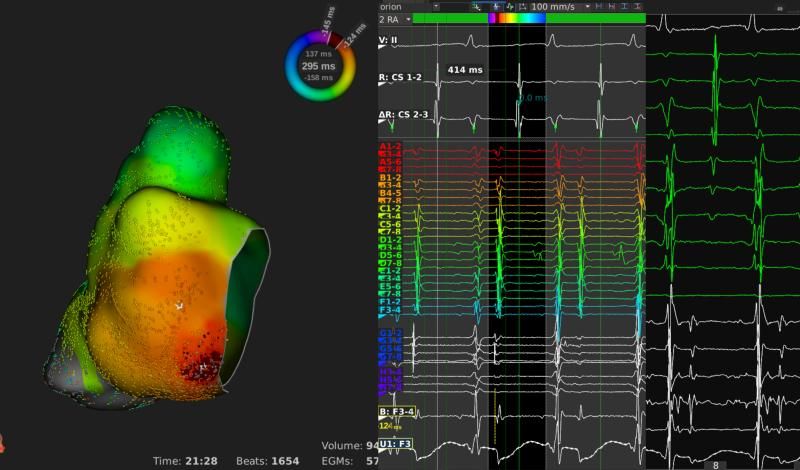This screenshot has height=470, width=800.
Task: Click the toolbar icon left of 100 mm/s
Action: click(523, 6)
